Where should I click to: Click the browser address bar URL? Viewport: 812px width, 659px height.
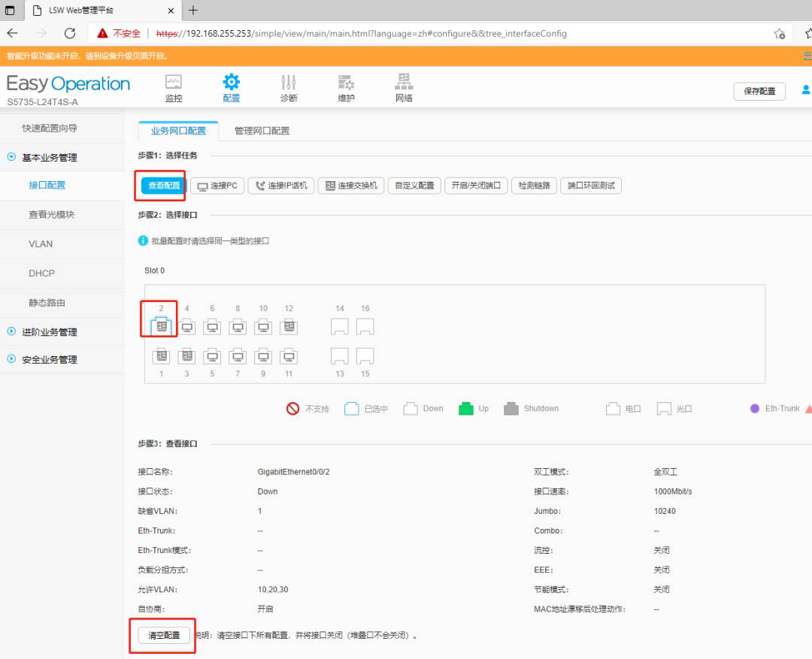tap(361, 34)
